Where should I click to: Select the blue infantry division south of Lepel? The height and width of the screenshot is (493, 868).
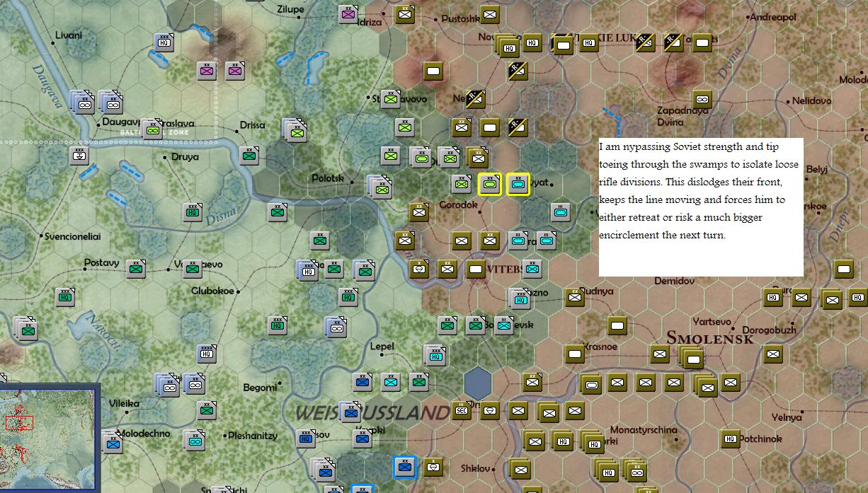coord(362,382)
